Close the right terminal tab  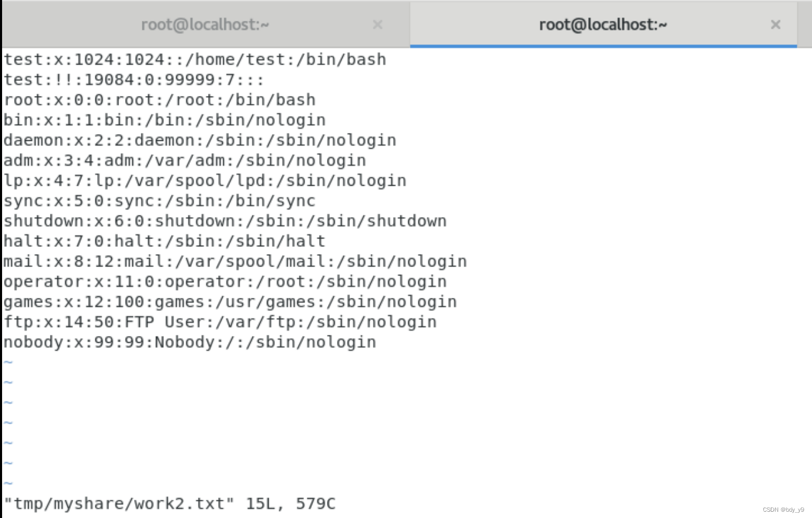point(775,25)
